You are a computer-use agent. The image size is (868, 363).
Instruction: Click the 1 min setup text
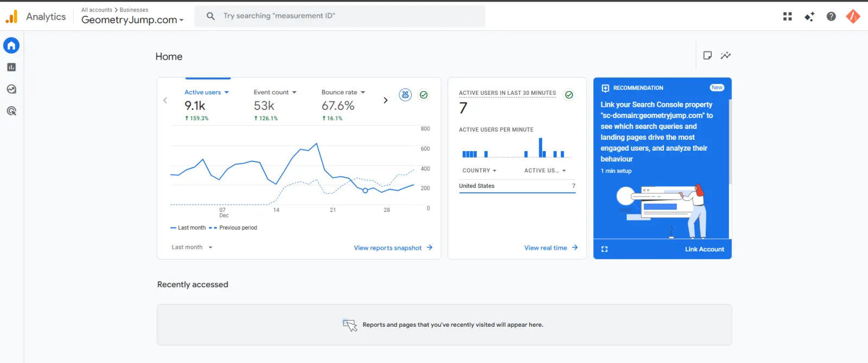pos(616,171)
